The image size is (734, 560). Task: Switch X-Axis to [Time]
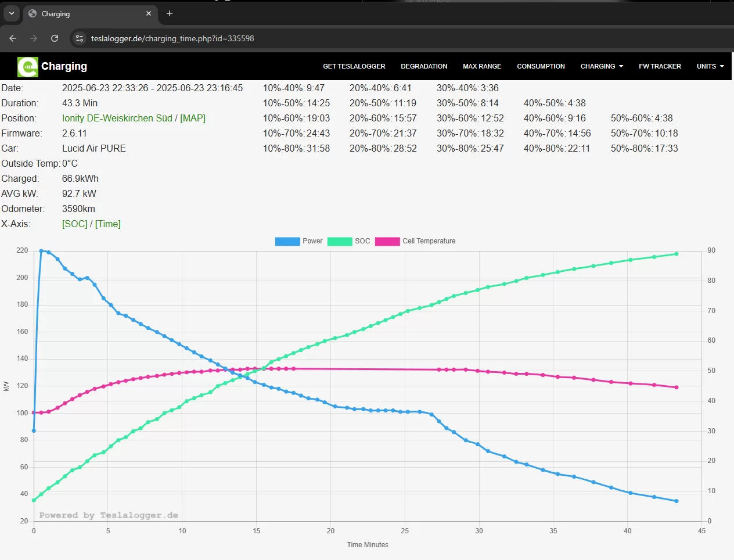108,224
